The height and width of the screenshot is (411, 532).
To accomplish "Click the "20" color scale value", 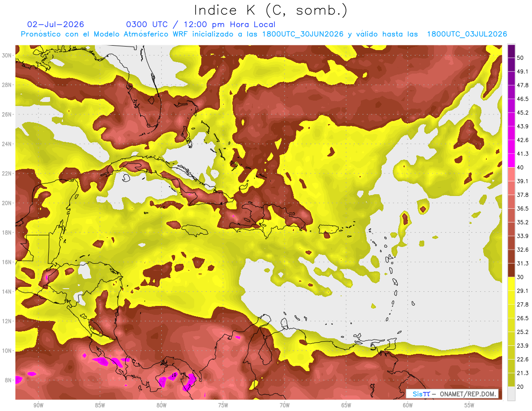I will [520, 386].
